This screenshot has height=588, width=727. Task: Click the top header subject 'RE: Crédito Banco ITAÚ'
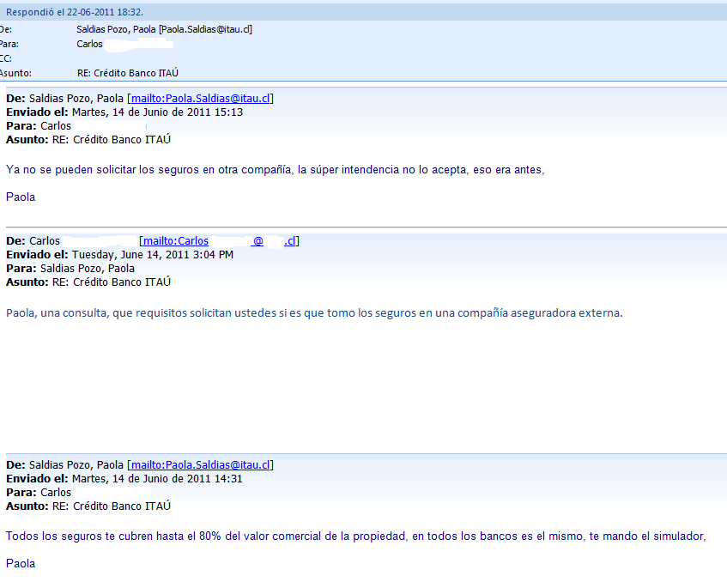pyautogui.click(x=128, y=73)
